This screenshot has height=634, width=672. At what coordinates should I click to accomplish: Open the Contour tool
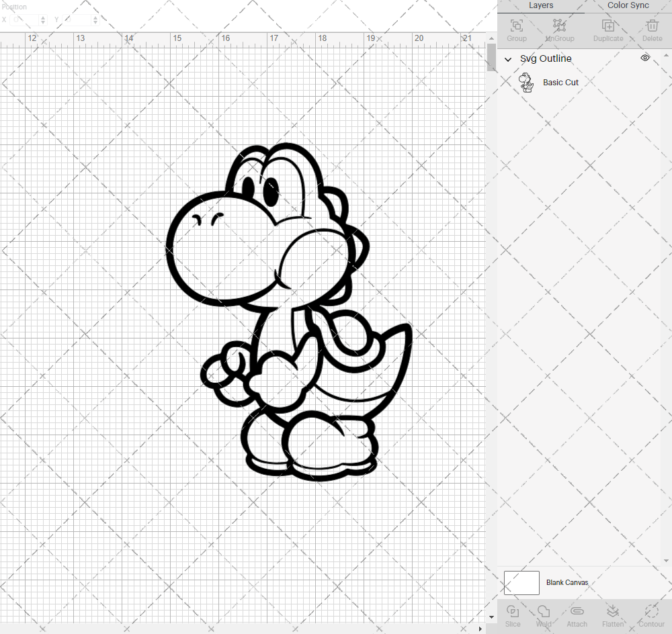tap(650, 615)
